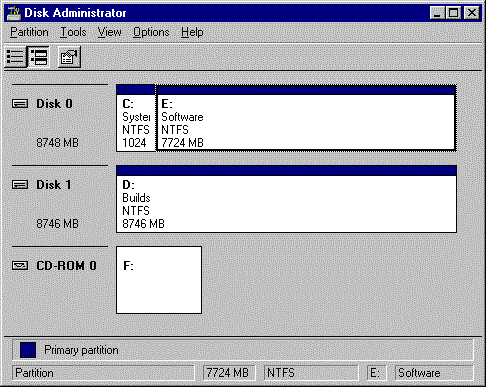Click the status bar Partition field
The height and width of the screenshot is (387, 486).
coord(103,373)
